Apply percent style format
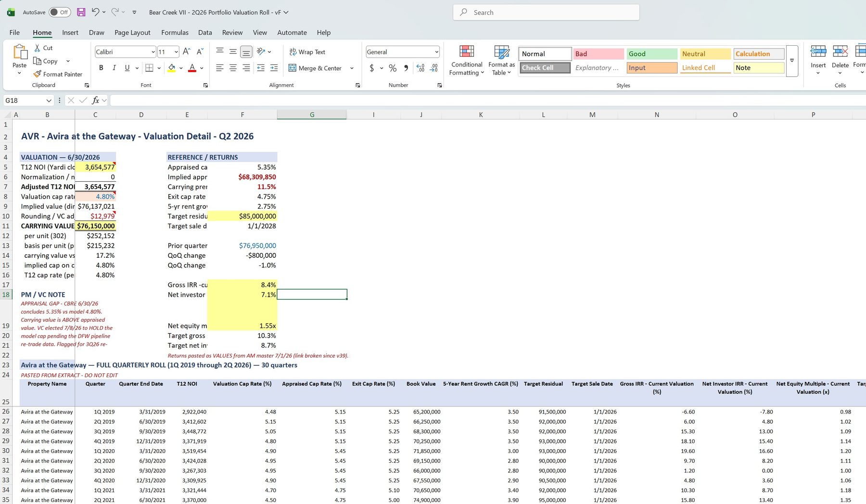The height and width of the screenshot is (504, 866). pyautogui.click(x=393, y=68)
